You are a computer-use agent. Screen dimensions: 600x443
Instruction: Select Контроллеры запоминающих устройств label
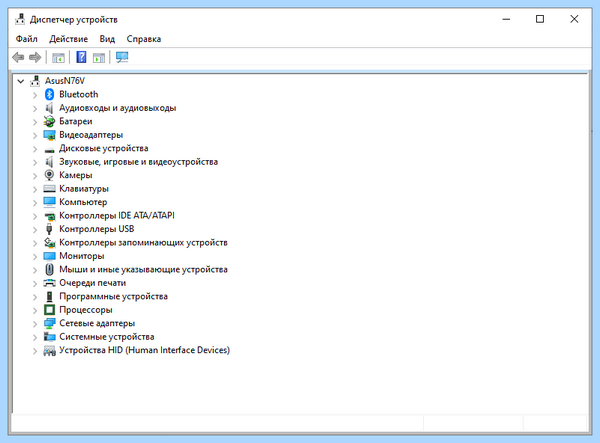click(143, 243)
